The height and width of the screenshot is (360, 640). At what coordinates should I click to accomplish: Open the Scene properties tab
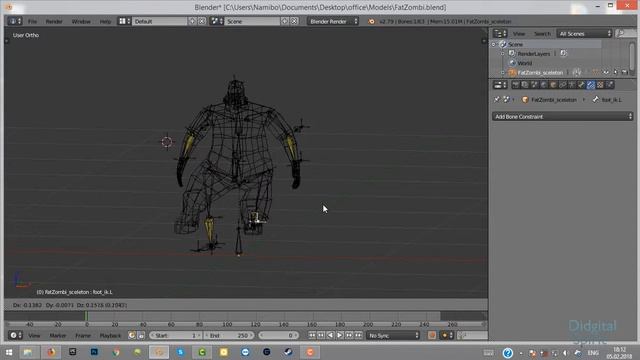tap(534, 85)
